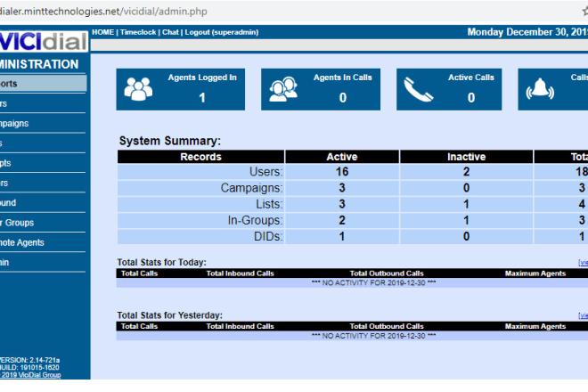Click the Agents Logged In label
Screen dimensions: 588x392
(x=202, y=78)
